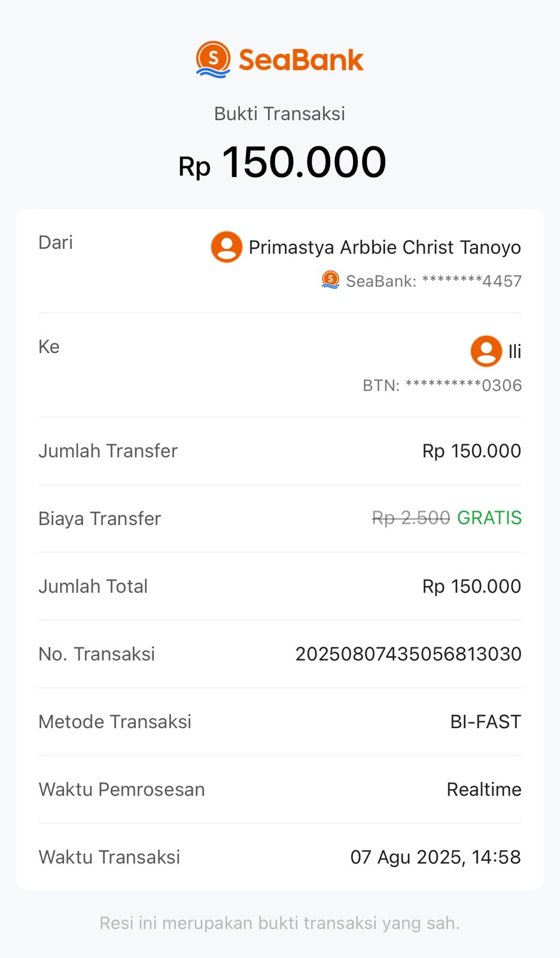Image resolution: width=560 pixels, height=958 pixels.
Task: Click the BTN account ending 0306
Action: pos(442,385)
